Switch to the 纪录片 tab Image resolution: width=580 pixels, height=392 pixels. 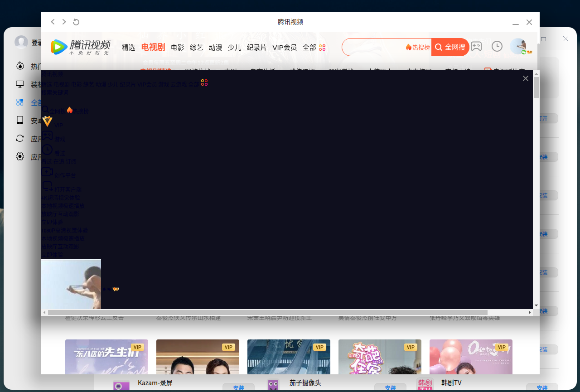pos(256,47)
